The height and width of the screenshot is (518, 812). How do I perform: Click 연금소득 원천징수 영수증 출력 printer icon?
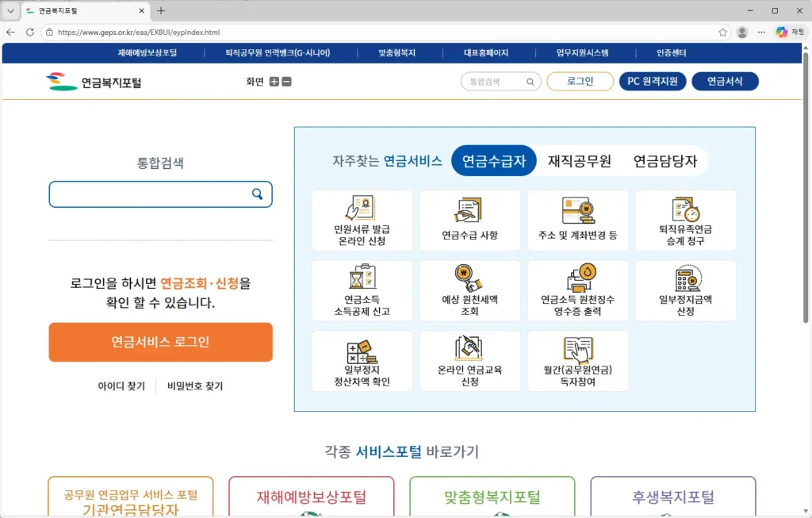577,277
